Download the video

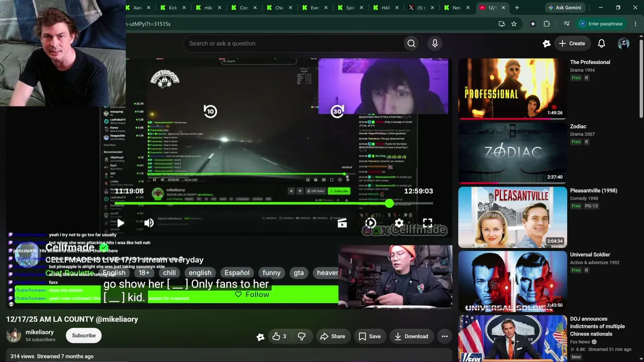click(411, 336)
